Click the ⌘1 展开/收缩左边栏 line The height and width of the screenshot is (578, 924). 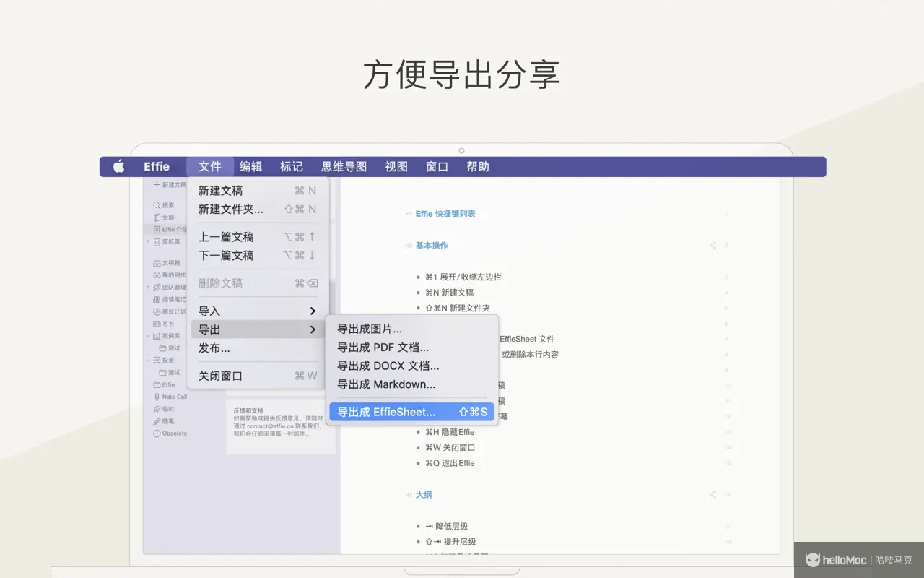[463, 277]
